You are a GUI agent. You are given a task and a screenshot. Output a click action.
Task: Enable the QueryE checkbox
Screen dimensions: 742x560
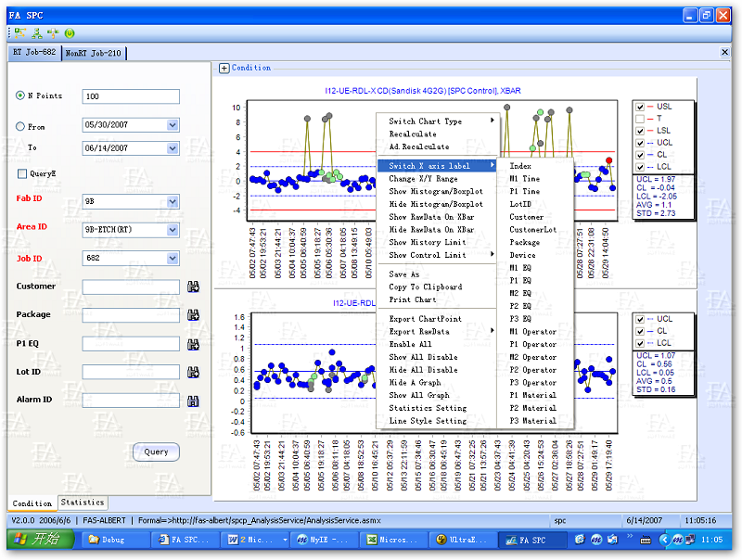click(21, 173)
